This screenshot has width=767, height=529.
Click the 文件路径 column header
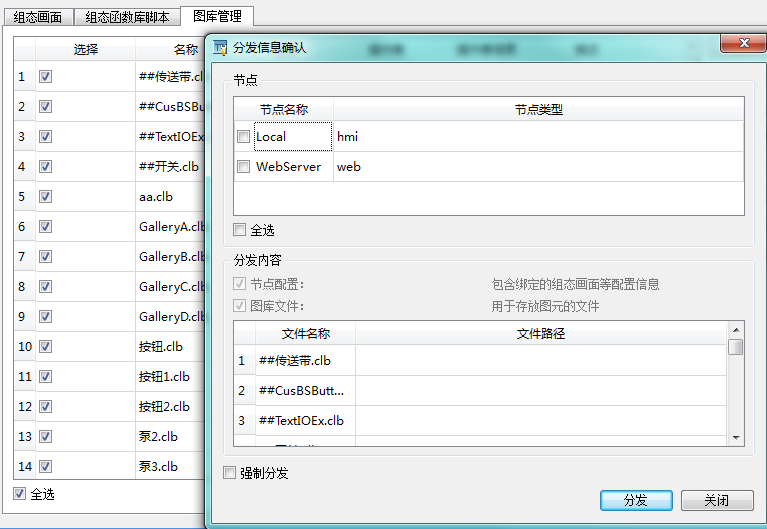tap(541, 334)
